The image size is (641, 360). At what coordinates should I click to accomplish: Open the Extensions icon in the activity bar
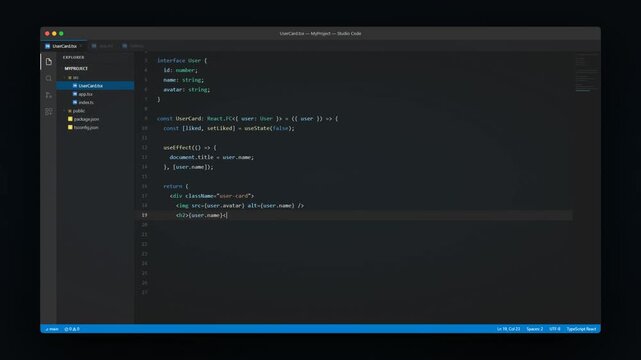coord(49,112)
